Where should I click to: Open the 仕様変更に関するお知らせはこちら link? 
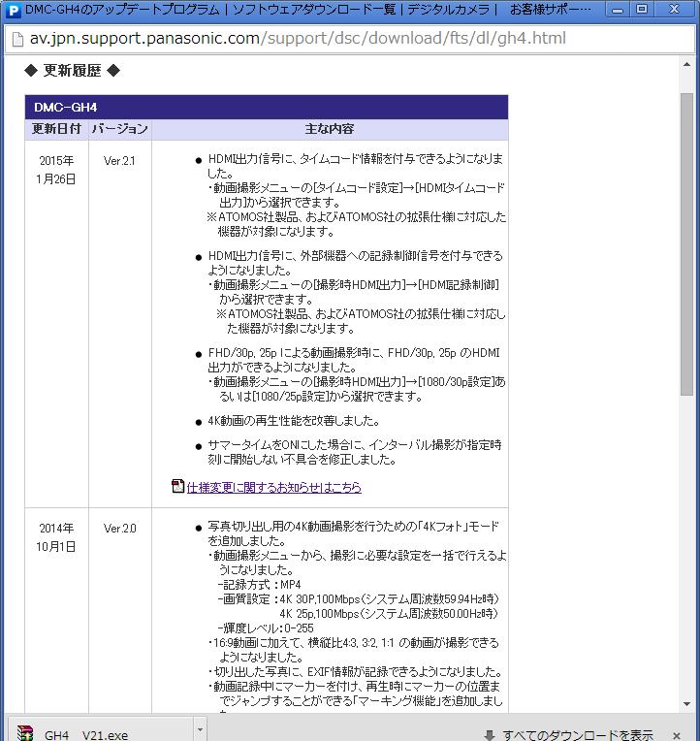tap(274, 487)
